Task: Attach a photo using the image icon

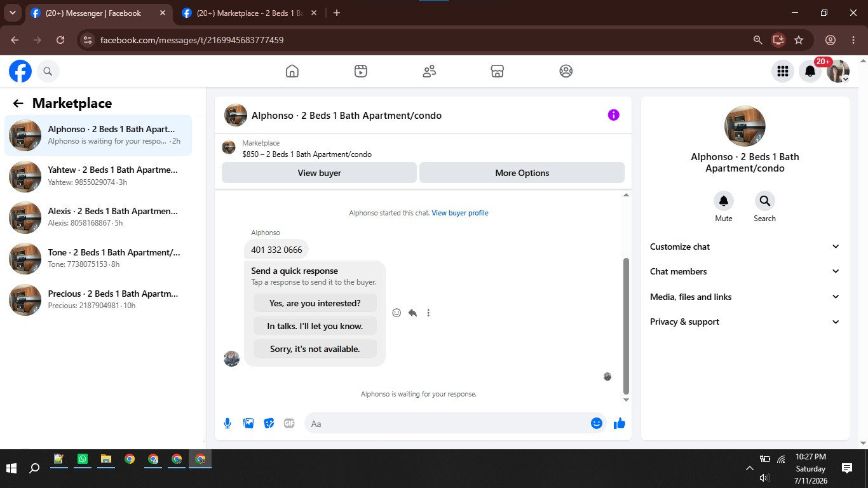Action: (248, 423)
